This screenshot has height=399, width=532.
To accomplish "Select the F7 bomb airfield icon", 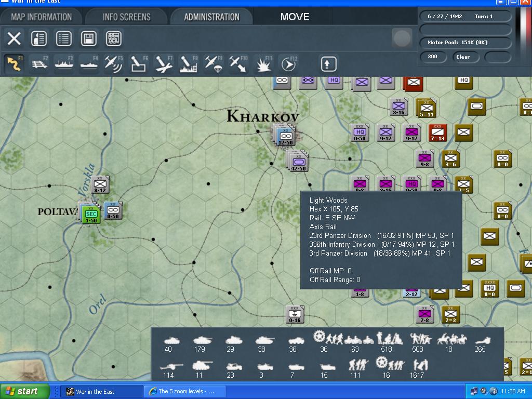I will coord(164,64).
